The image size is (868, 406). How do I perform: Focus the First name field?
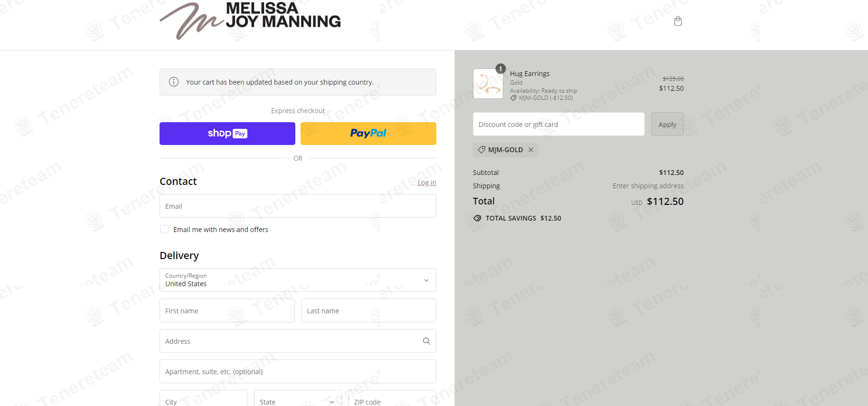pyautogui.click(x=227, y=310)
